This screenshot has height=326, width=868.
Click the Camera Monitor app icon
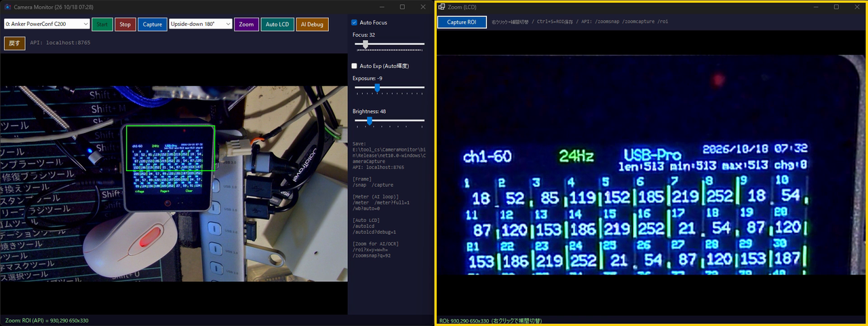(x=8, y=7)
